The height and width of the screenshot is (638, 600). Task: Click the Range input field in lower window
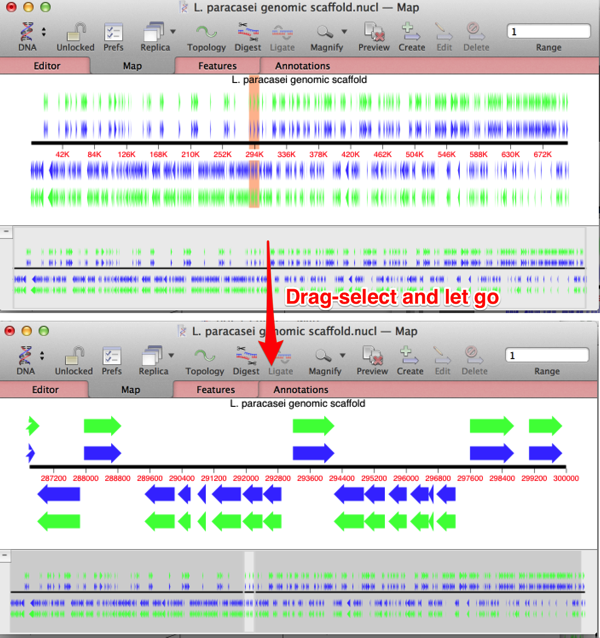(548, 355)
